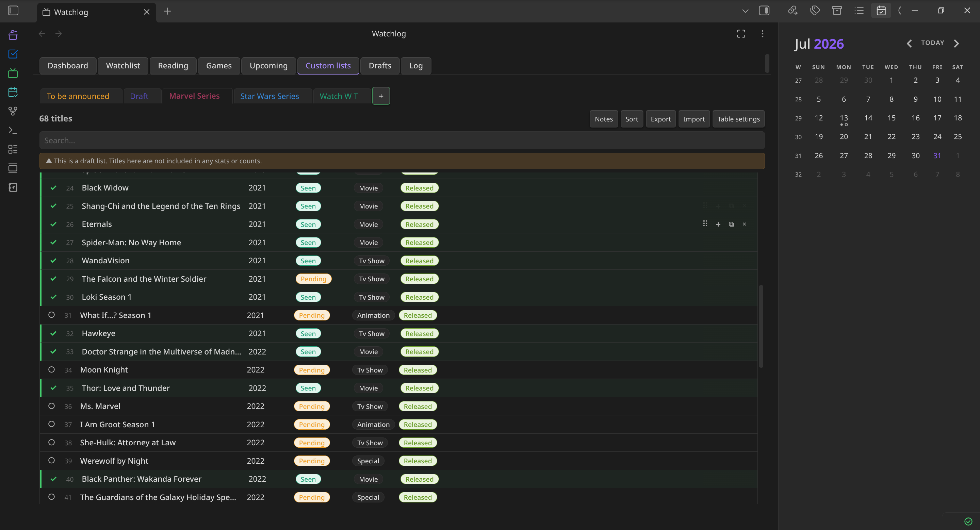This screenshot has width=980, height=530.
Task: Toggle the WandaVision watched checkmark
Action: (x=54, y=261)
